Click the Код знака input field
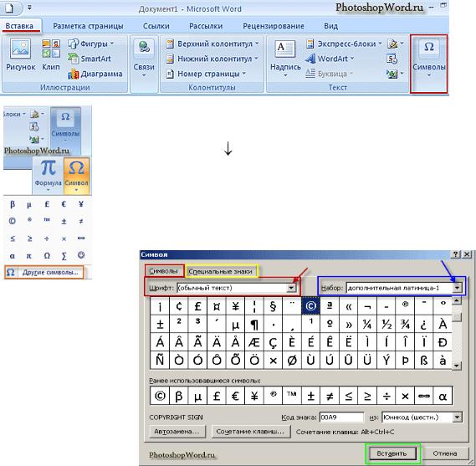Image resolution: width=476 pixels, height=466 pixels. tap(341, 417)
